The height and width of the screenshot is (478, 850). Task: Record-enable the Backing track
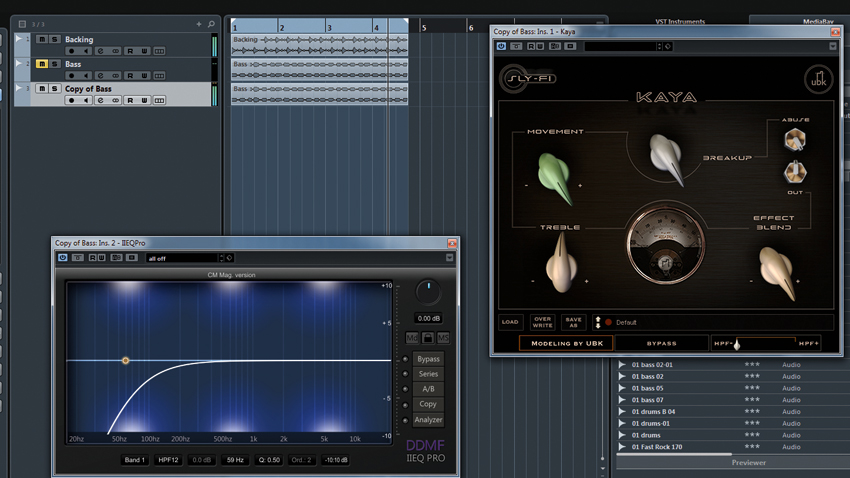[x=71, y=51]
